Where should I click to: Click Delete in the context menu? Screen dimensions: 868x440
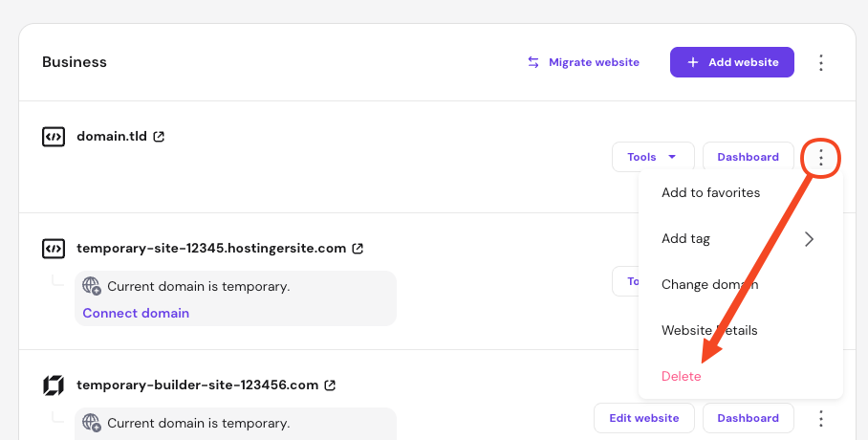[x=682, y=377]
